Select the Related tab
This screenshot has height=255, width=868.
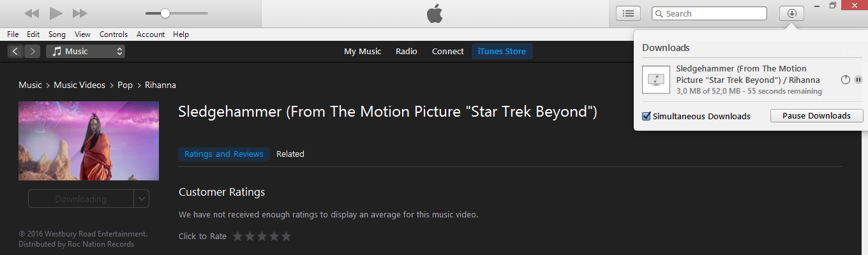(290, 154)
